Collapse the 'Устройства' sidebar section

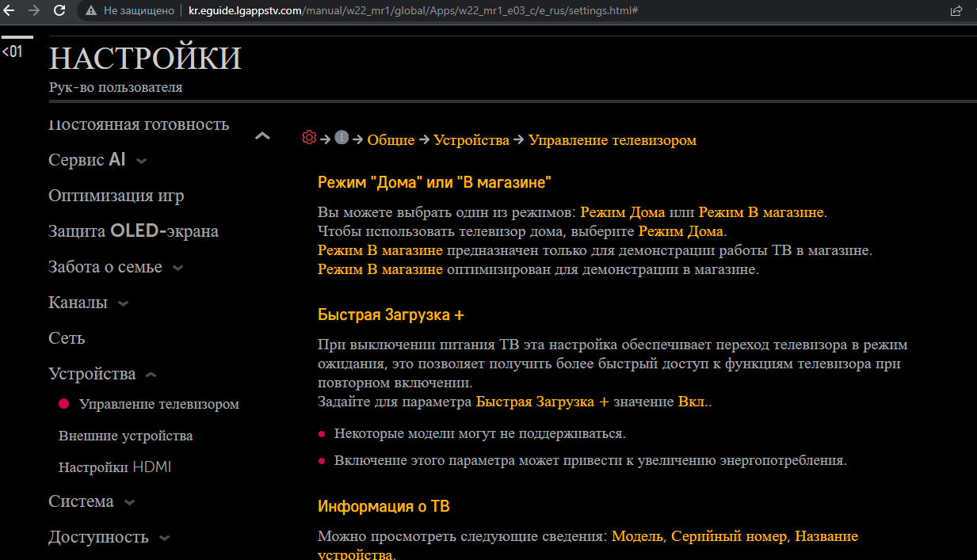click(x=151, y=375)
